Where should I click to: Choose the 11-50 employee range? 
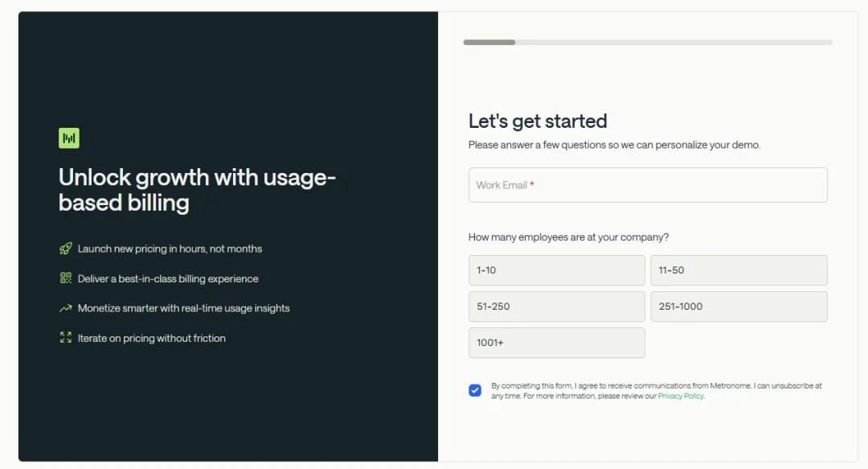[x=739, y=270]
